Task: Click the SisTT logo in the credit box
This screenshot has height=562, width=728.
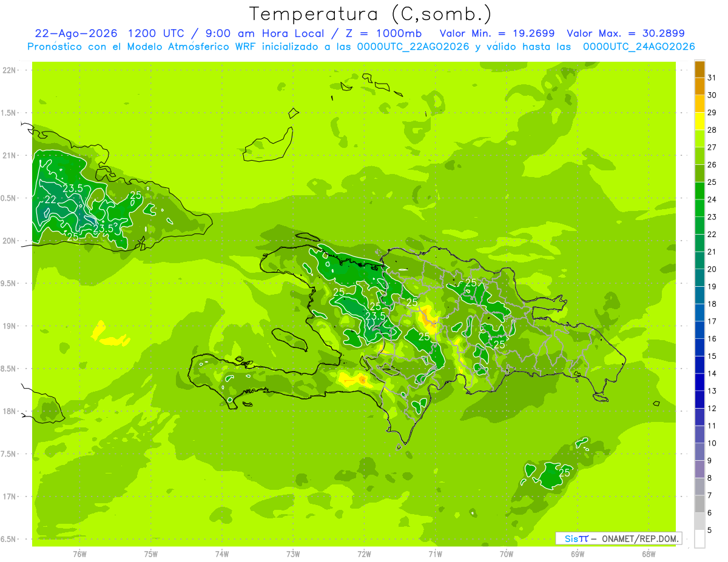Action: click(576, 538)
